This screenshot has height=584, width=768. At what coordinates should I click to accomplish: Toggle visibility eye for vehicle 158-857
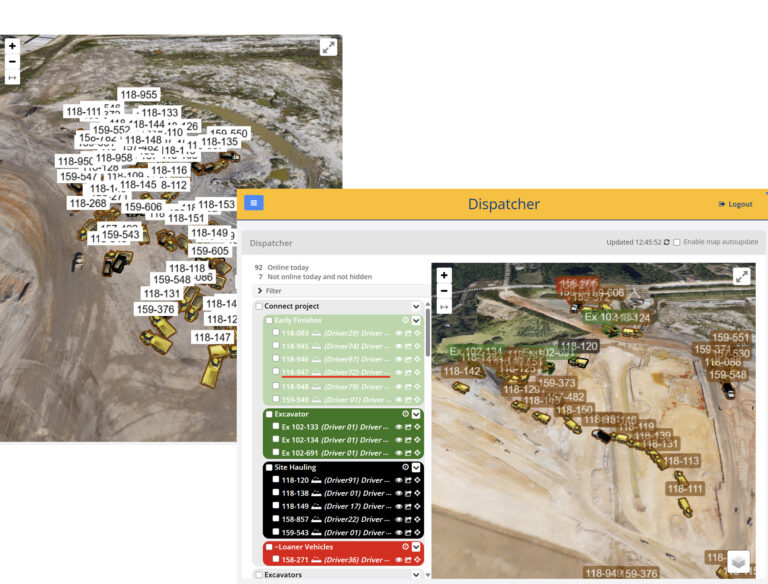[399, 519]
